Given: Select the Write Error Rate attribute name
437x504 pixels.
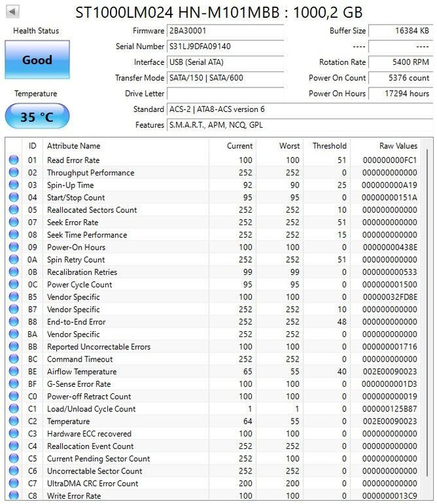Looking at the screenshot, I should pos(74,496).
